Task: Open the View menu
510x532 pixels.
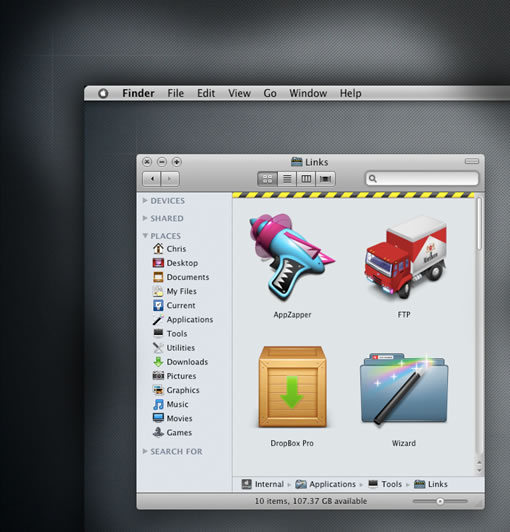Action: (239, 93)
